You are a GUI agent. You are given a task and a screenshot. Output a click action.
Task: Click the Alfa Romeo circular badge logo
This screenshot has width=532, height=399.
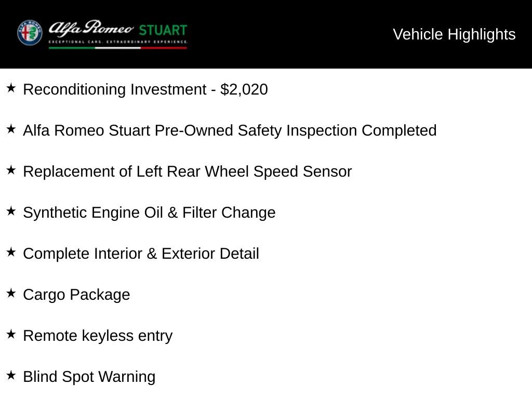(30, 33)
